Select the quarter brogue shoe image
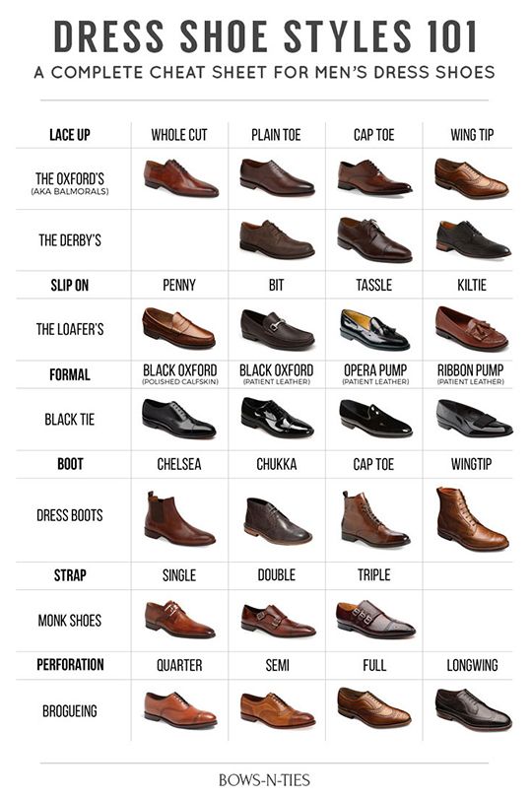532x798 pixels. click(180, 709)
